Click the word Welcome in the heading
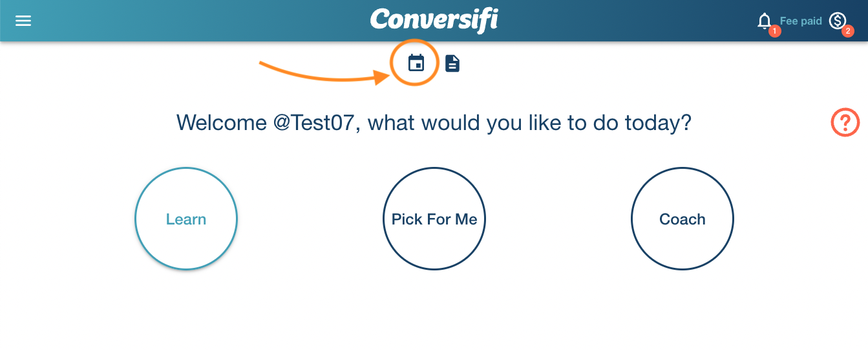Viewport: 868px width, 350px height. coord(221,122)
